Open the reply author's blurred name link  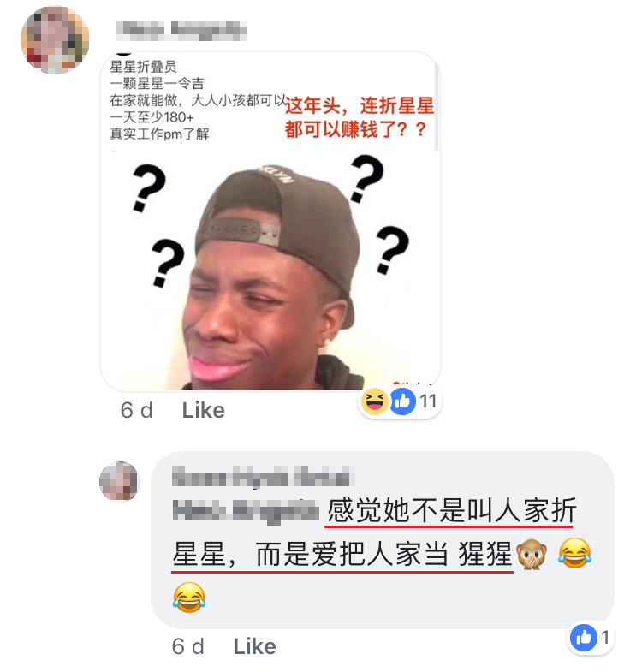(x=263, y=477)
